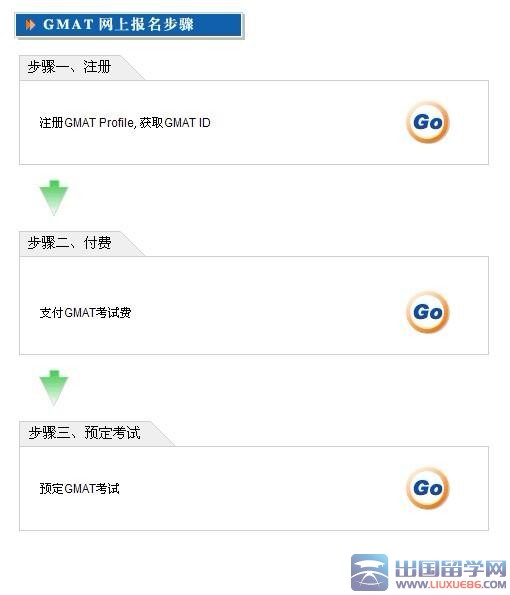The width and height of the screenshot is (510, 595).
Task: Click the orange arrow icon in the header banner
Action: [30, 25]
